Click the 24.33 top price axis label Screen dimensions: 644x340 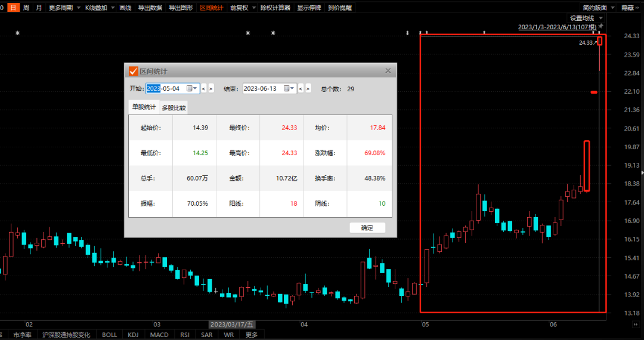tap(631, 36)
